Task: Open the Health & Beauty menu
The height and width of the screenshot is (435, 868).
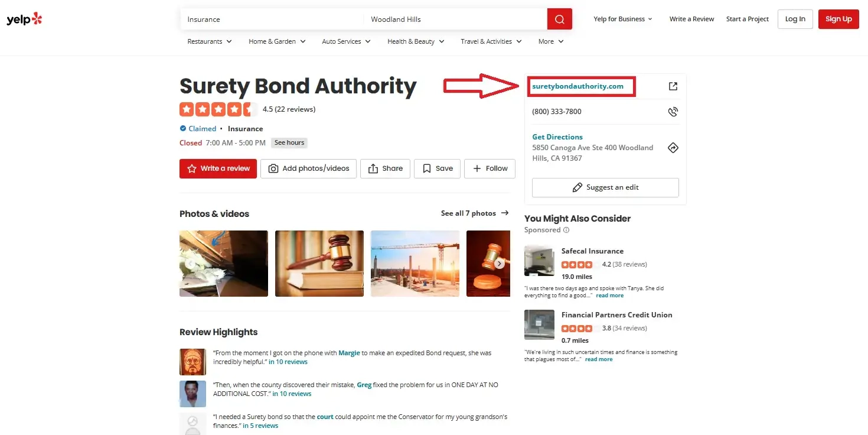Action: click(416, 41)
